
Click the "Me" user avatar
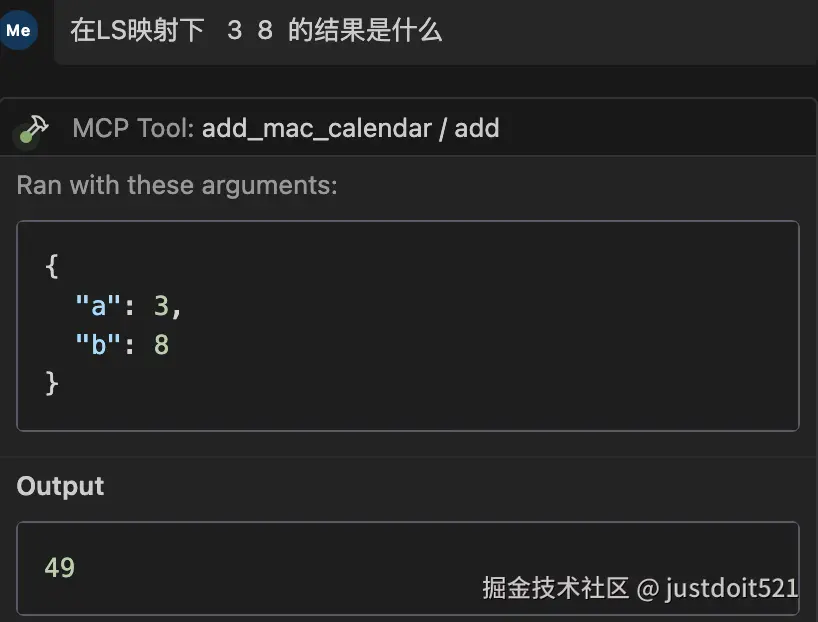coord(18,30)
